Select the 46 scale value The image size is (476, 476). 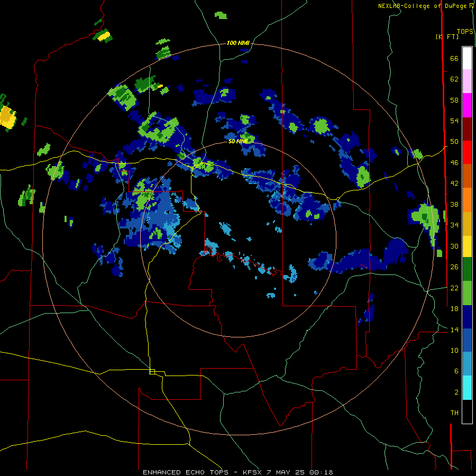click(x=454, y=163)
